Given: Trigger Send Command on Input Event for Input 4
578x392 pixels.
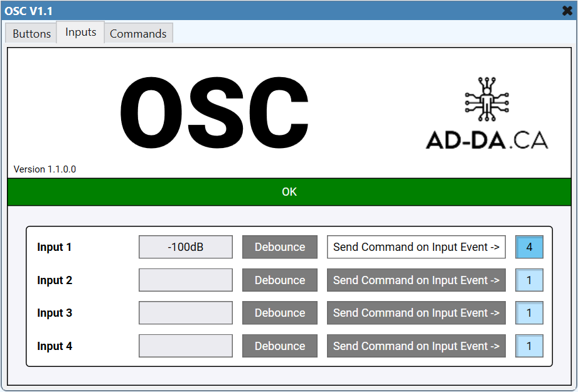Looking at the screenshot, I should pos(415,346).
